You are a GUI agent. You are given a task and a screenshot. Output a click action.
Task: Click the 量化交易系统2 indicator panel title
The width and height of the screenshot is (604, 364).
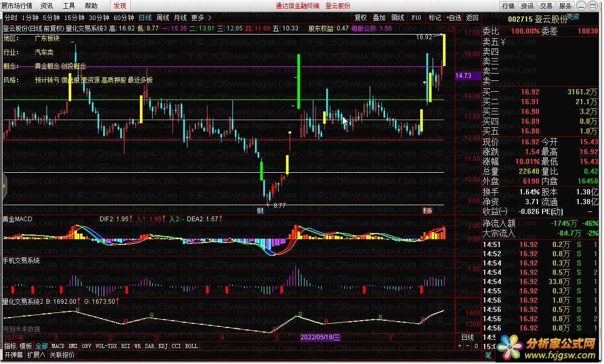pos(23,302)
